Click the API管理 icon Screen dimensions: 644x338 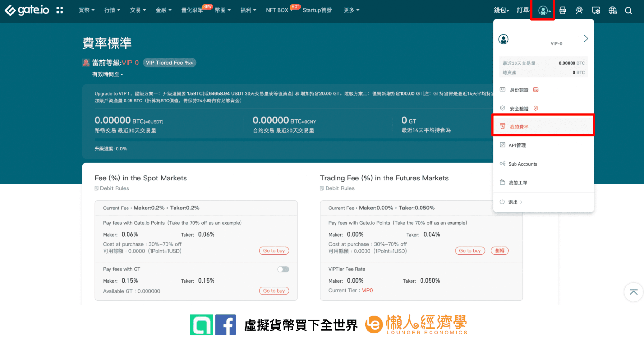(502, 145)
